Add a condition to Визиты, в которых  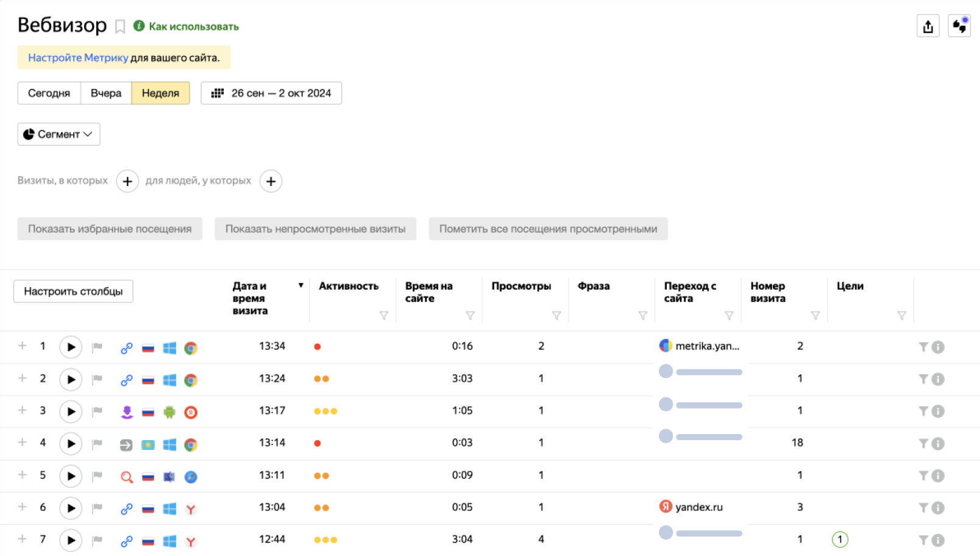pos(127,181)
